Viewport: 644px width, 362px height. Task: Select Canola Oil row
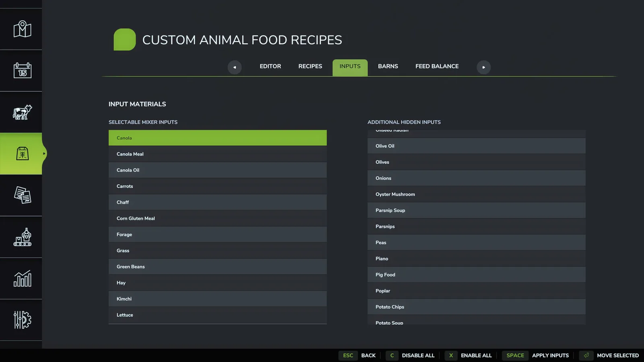pos(218,170)
